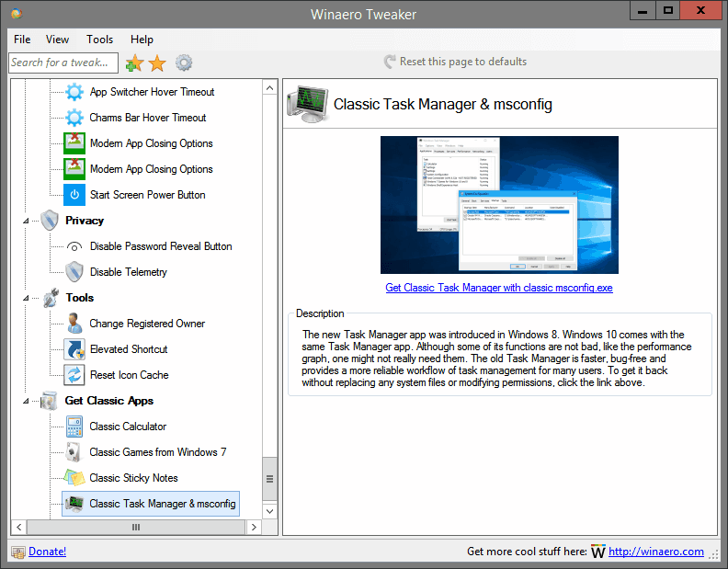
Task: Click in the Search for a tweak field
Action: (63, 63)
